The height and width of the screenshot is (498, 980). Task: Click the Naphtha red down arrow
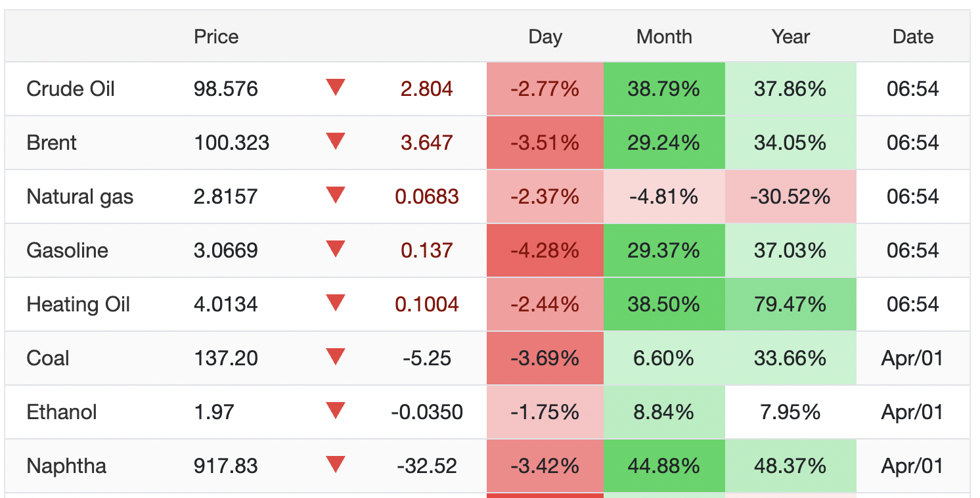(336, 464)
